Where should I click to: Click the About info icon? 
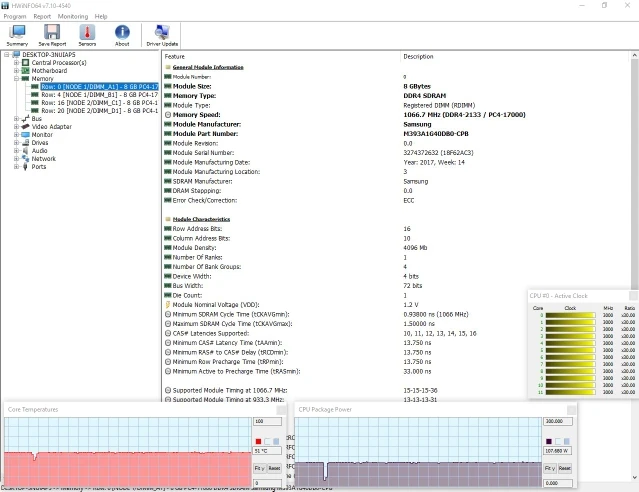coord(122,35)
